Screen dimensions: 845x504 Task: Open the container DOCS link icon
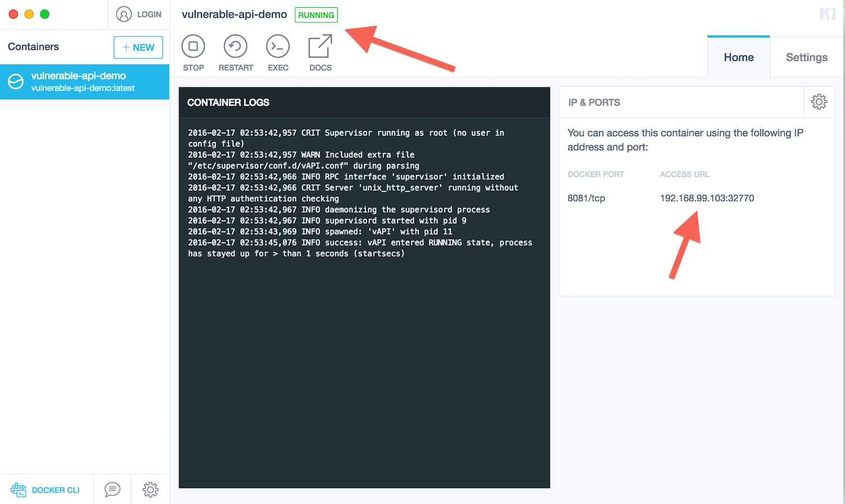tap(320, 46)
